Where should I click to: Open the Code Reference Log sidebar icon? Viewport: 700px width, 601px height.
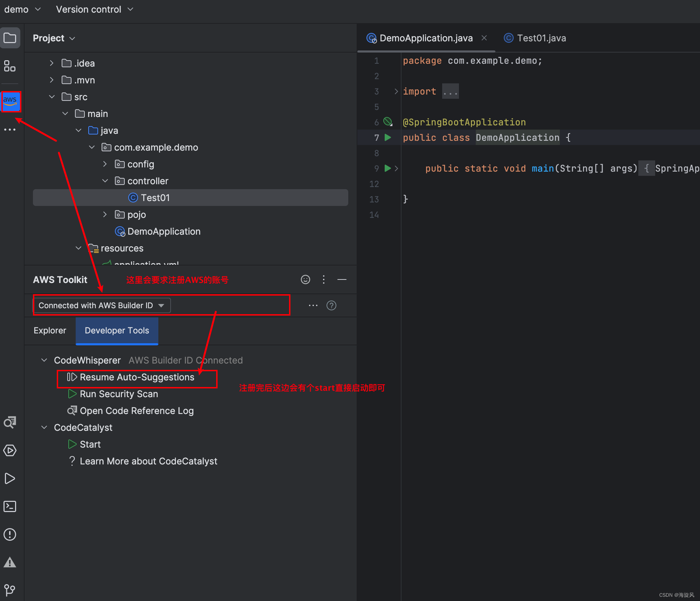coord(10,422)
